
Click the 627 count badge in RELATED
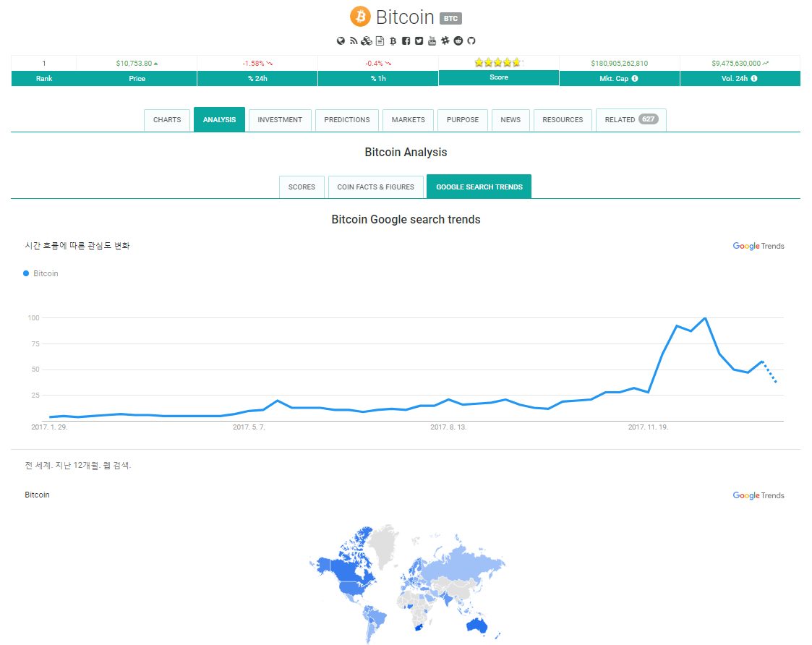coord(649,119)
